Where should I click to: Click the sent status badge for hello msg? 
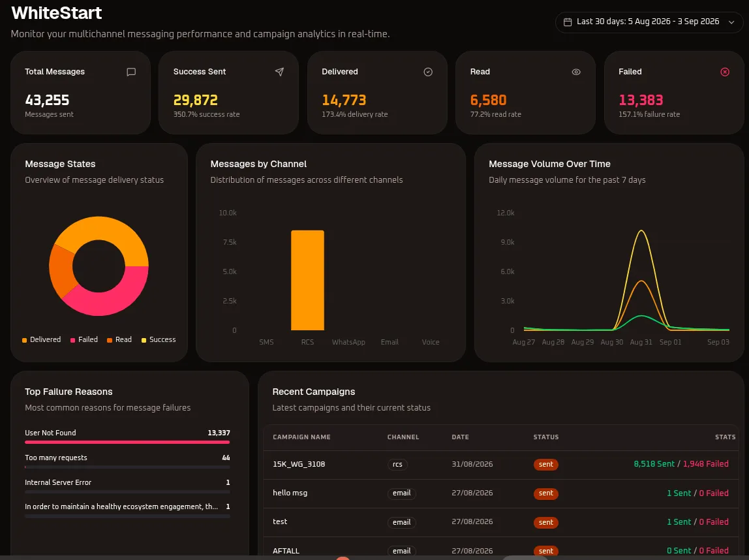pyautogui.click(x=546, y=493)
